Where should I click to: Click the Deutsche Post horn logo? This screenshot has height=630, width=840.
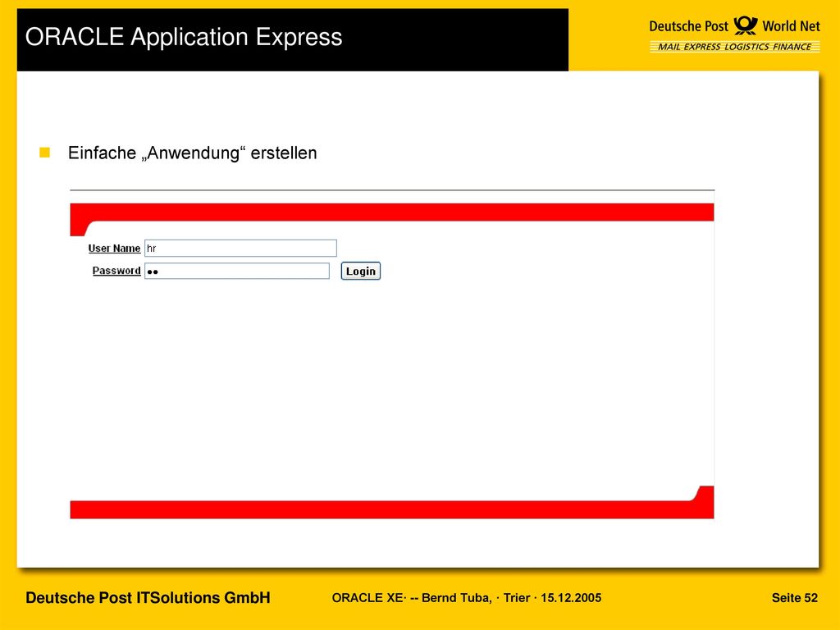745,25
